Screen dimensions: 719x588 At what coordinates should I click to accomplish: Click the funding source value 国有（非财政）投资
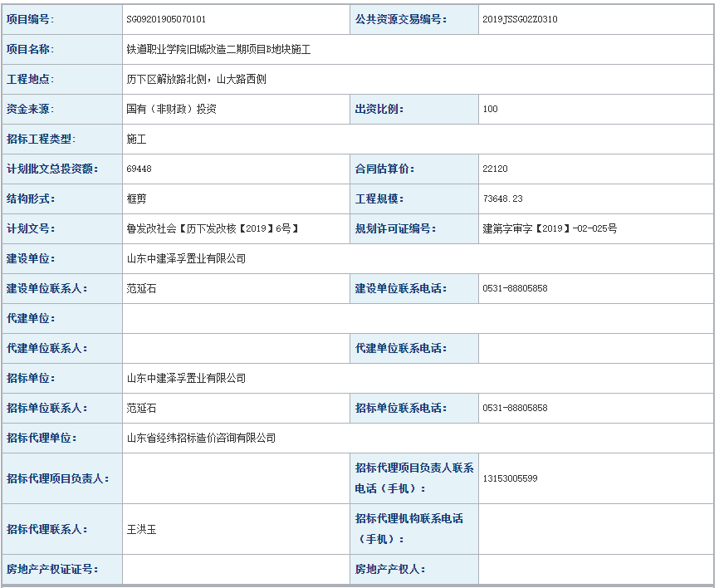(171, 109)
